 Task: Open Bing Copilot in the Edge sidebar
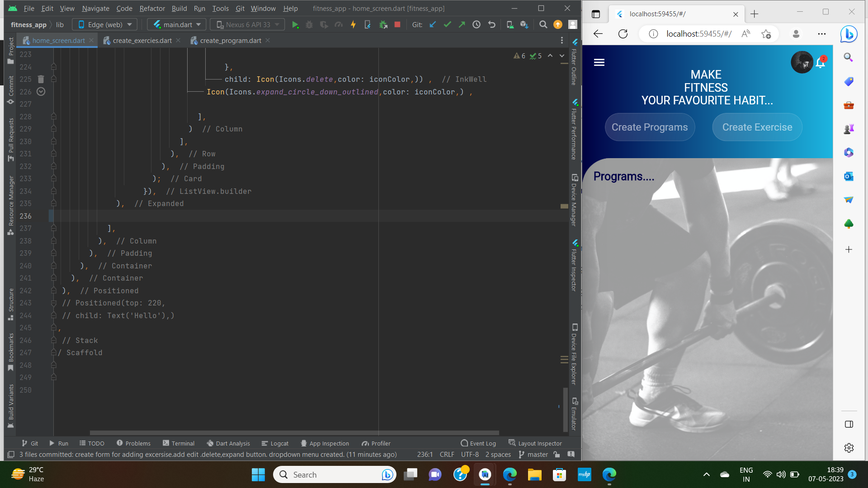coord(849,34)
